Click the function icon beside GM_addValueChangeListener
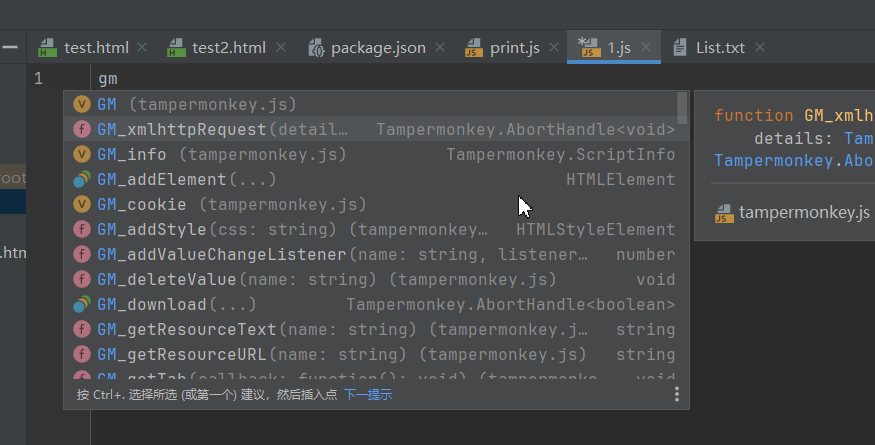Viewport: 875px width, 445px height. [82, 255]
